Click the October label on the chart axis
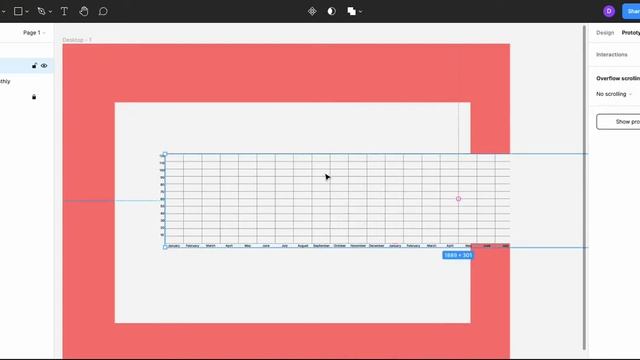Screen dimensions: 640x360 340,246
